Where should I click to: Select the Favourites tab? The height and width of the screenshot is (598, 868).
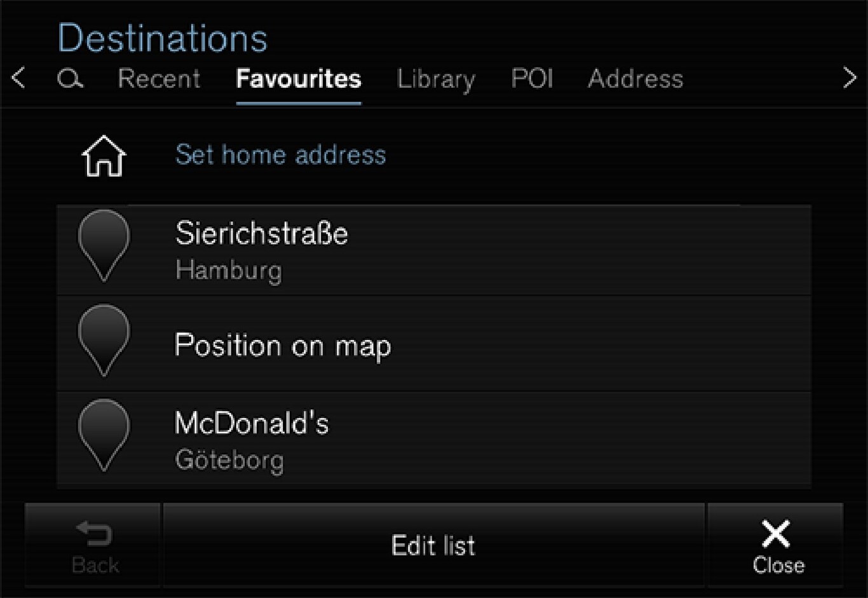[x=299, y=79]
